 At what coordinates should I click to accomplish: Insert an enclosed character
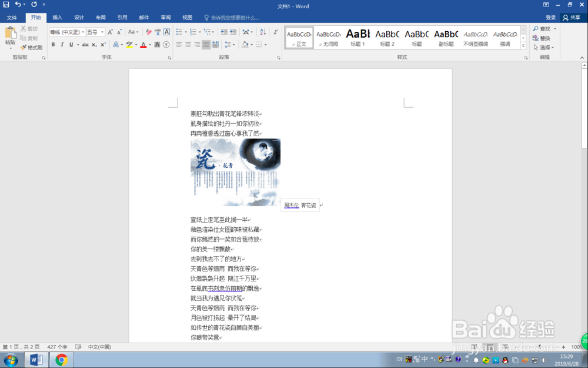tap(166, 45)
